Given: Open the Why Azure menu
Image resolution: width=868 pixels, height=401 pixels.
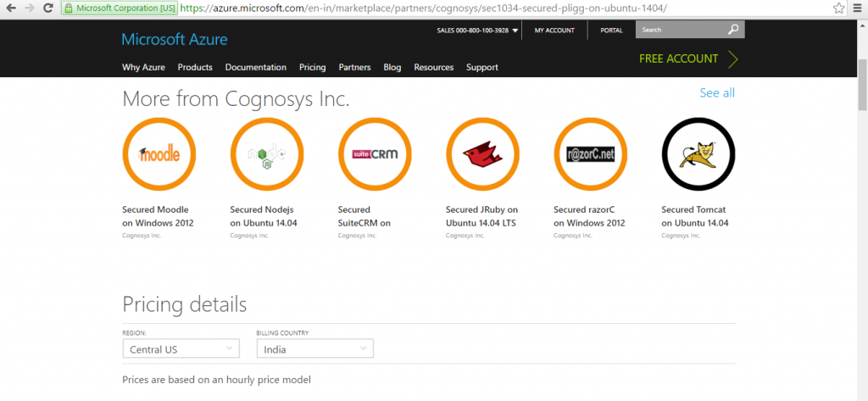Looking at the screenshot, I should pyautogui.click(x=143, y=67).
